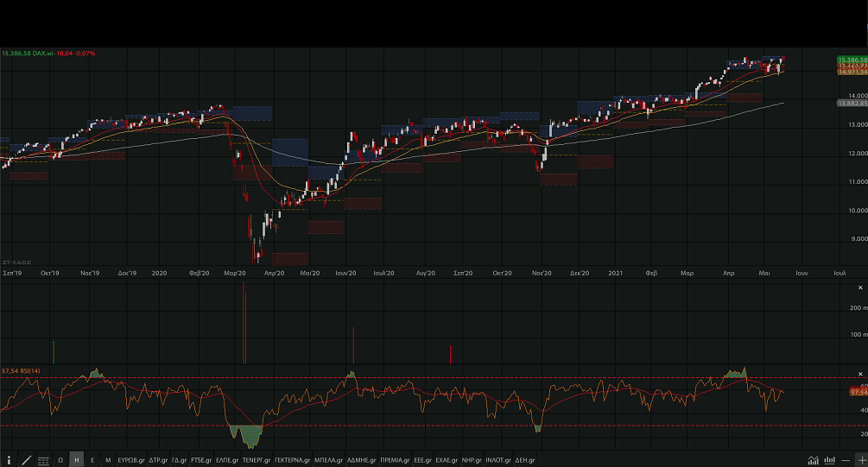Screen dimensions: 868x467
Task: Close the RSI panel with its X
Action: click(859, 372)
